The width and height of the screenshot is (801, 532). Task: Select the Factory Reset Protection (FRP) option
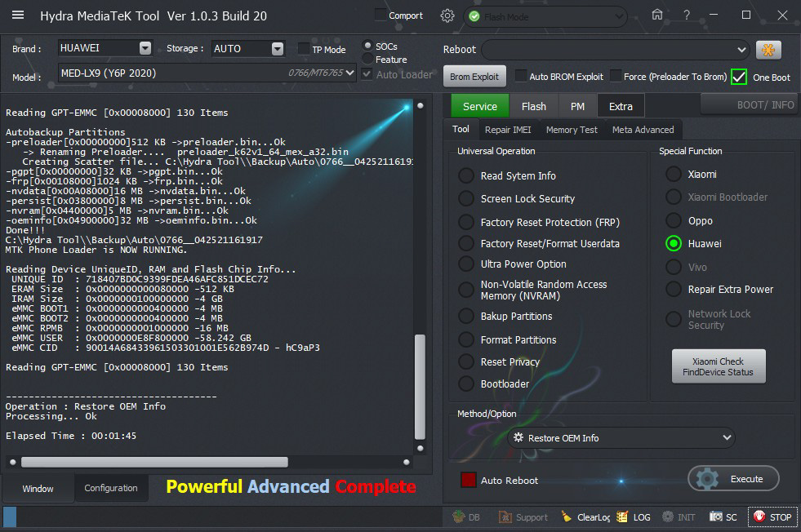[x=466, y=223]
